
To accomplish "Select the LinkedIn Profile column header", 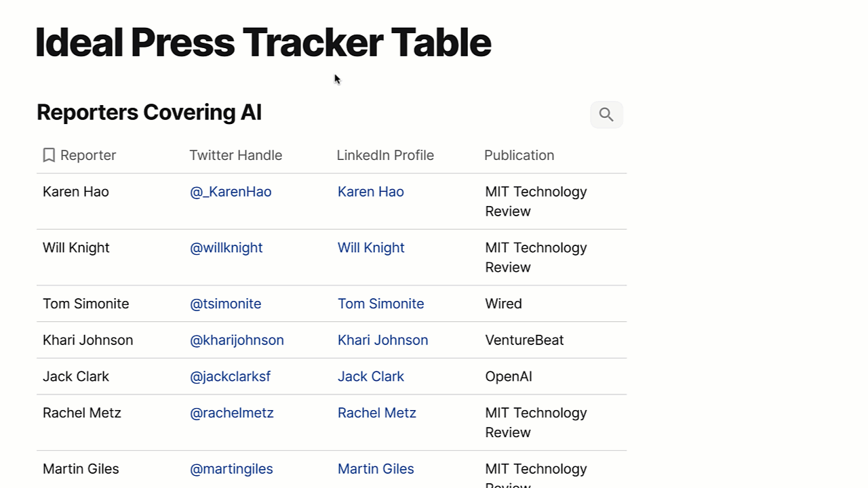I will tap(385, 155).
